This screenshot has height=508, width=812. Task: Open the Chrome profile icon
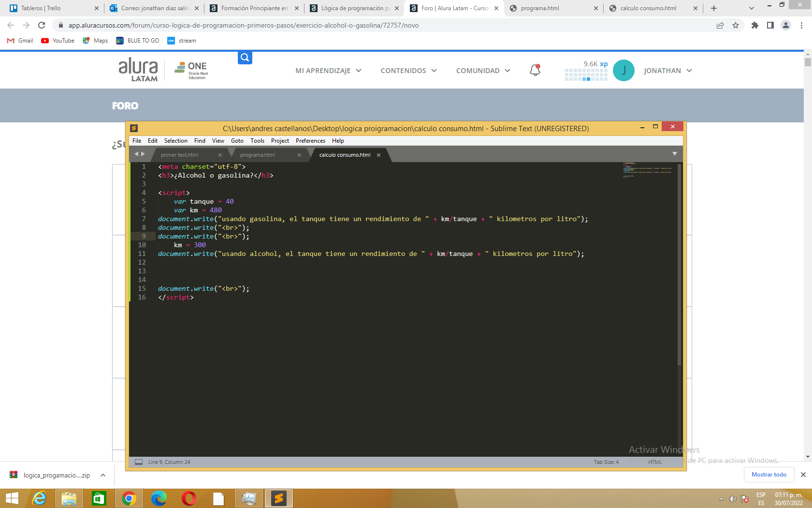[x=786, y=25]
